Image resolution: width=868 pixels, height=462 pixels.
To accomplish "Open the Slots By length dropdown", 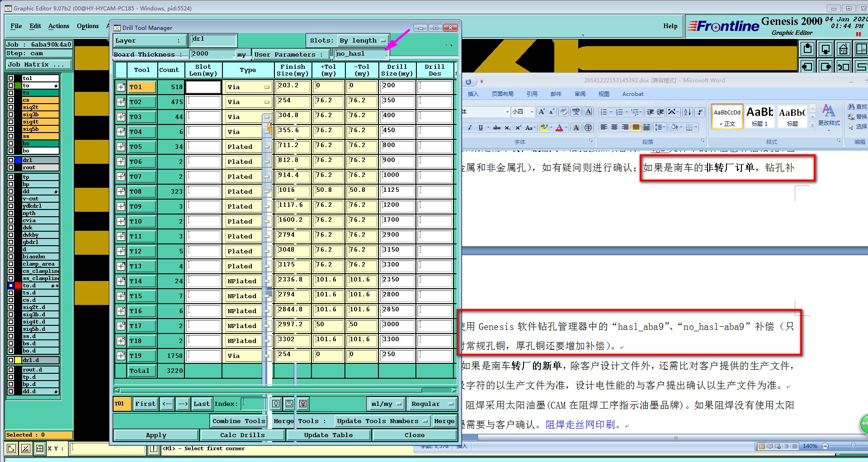I will point(363,40).
